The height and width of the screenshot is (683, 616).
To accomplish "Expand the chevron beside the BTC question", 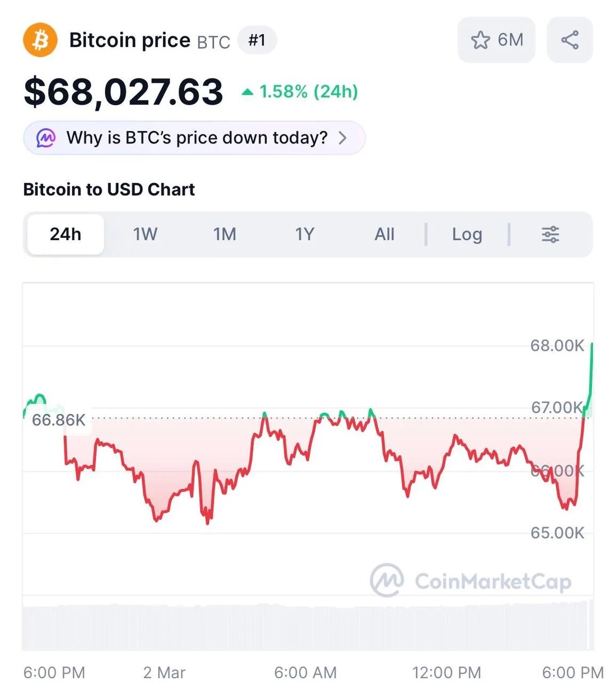I will pyautogui.click(x=342, y=138).
